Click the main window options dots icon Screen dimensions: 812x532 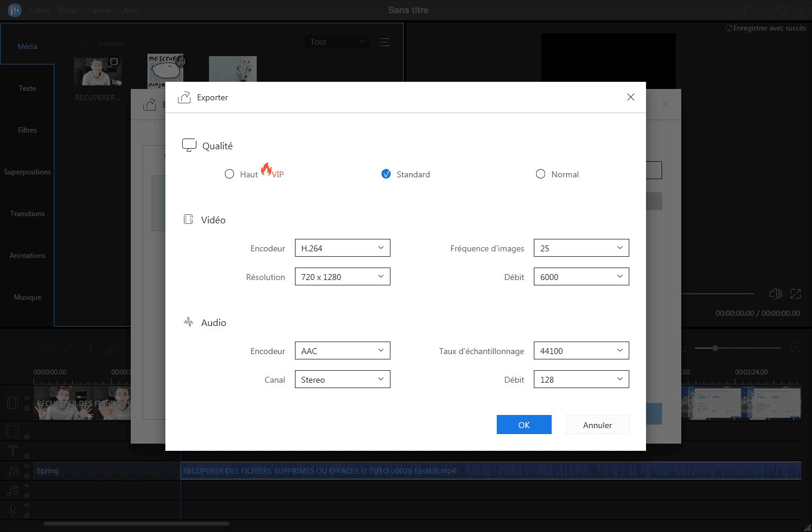pyautogui.click(x=744, y=11)
